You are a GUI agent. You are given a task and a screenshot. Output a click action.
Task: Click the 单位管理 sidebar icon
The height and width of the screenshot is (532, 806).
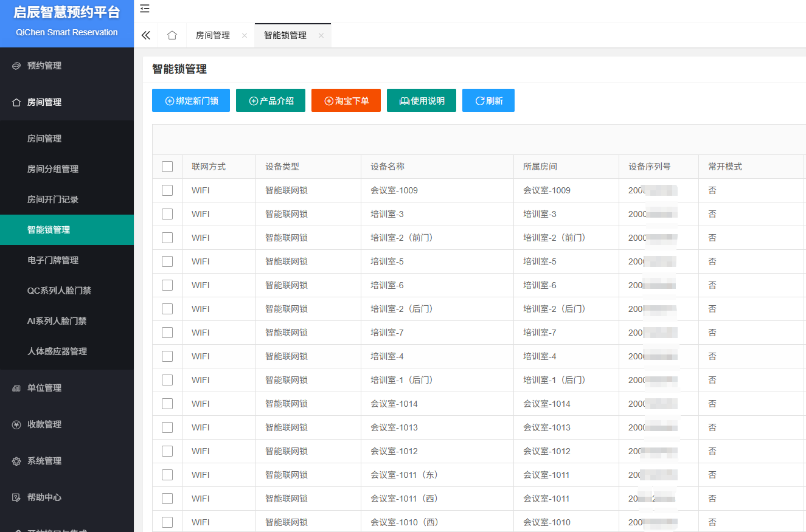tap(16, 388)
